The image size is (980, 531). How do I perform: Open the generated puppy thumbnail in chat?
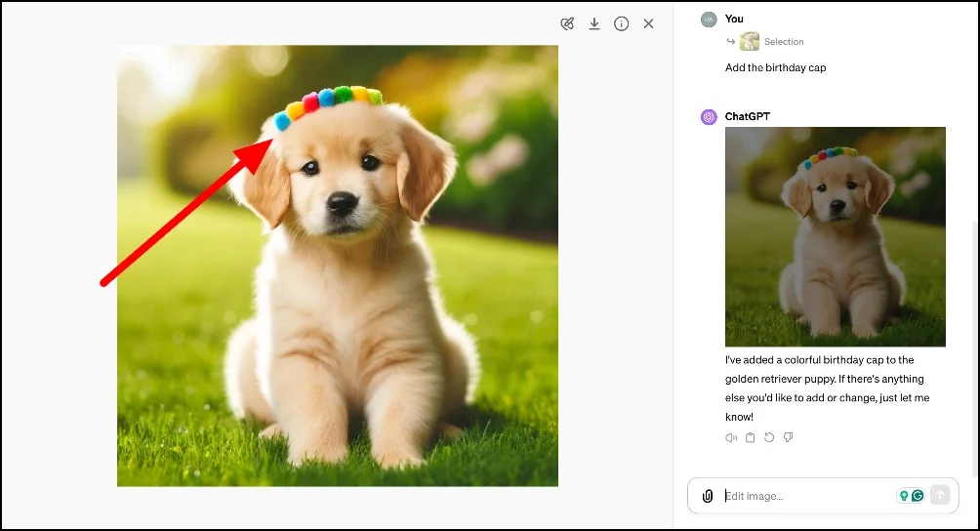(x=835, y=236)
